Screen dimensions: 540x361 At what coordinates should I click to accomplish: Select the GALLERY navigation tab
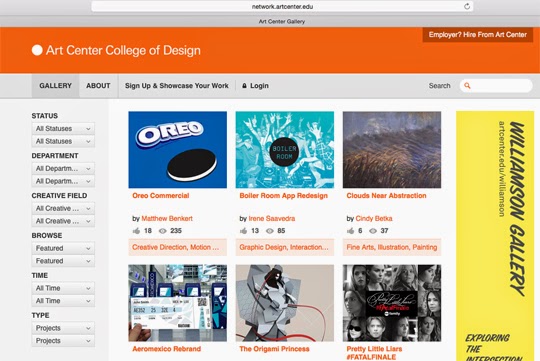pyautogui.click(x=55, y=86)
